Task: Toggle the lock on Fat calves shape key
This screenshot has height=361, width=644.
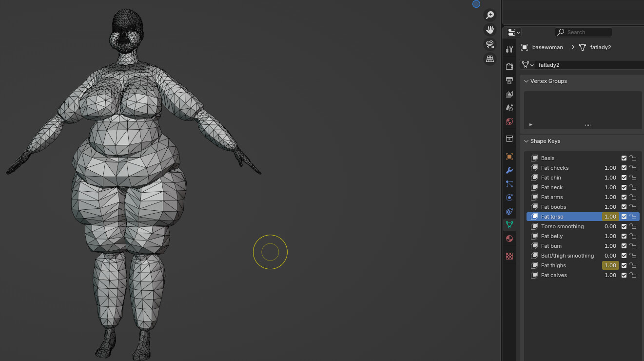Action: pos(633,275)
